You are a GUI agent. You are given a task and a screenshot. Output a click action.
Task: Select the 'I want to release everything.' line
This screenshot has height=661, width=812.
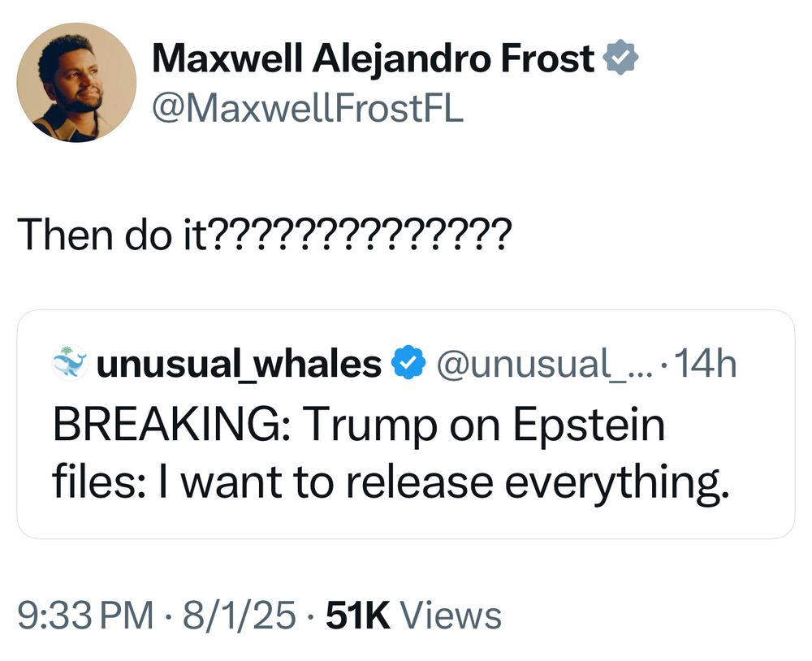point(443,483)
